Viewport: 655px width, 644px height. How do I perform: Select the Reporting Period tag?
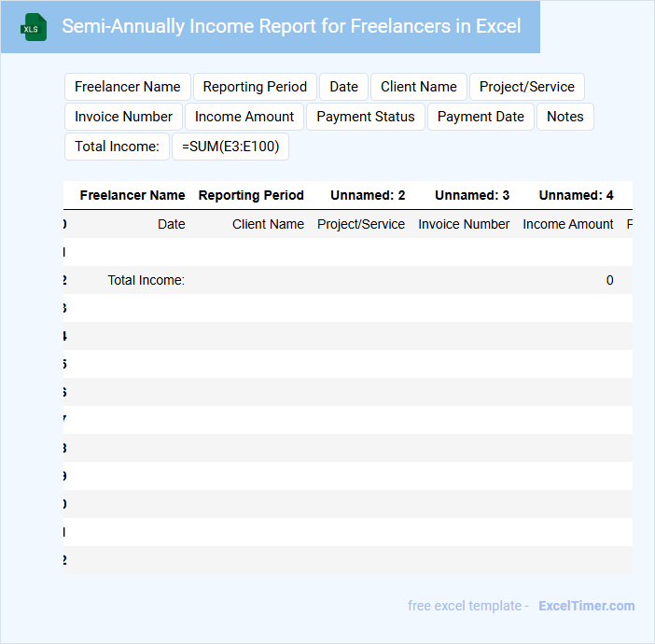(x=255, y=87)
